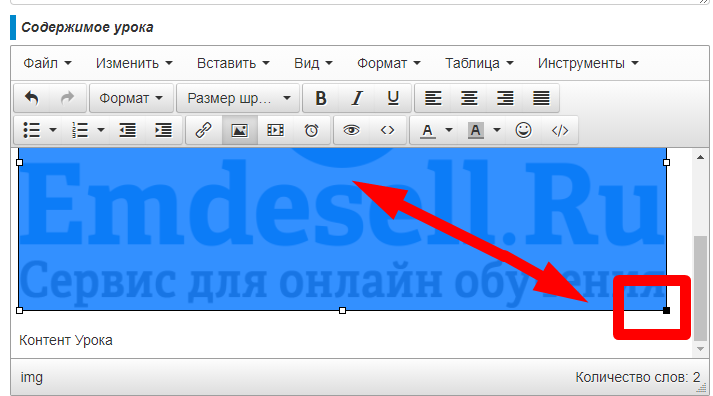The width and height of the screenshot is (713, 396).
Task: Decrease indent of paragraph
Action: 128,130
